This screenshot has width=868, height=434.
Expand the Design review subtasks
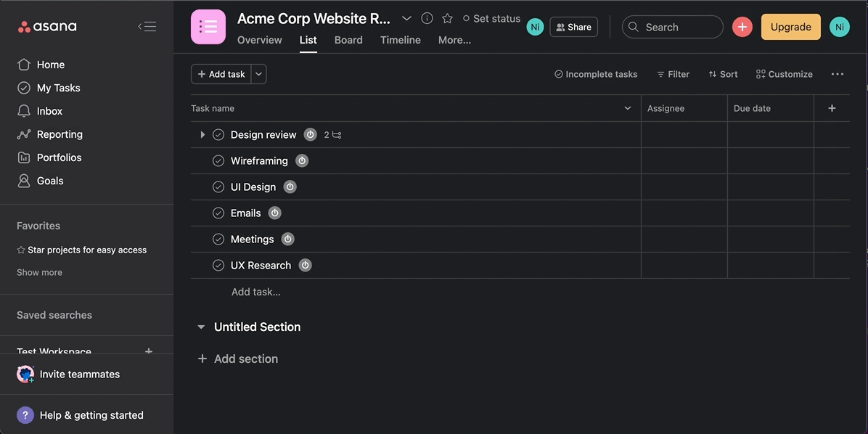(202, 135)
